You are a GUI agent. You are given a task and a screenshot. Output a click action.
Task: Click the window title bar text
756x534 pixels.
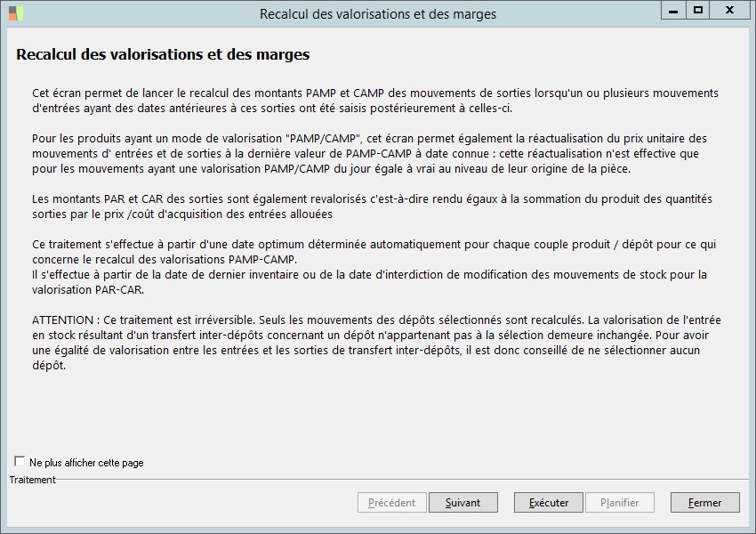[378, 14]
